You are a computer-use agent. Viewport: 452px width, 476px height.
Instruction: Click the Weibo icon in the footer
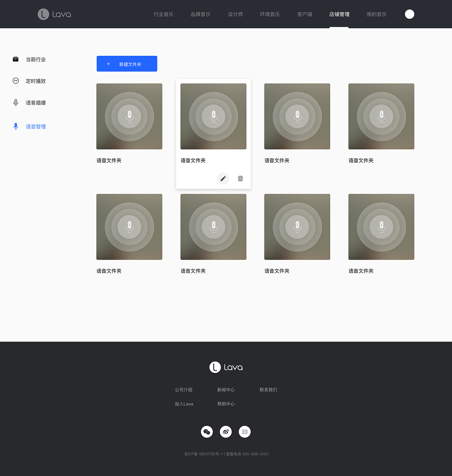226,432
